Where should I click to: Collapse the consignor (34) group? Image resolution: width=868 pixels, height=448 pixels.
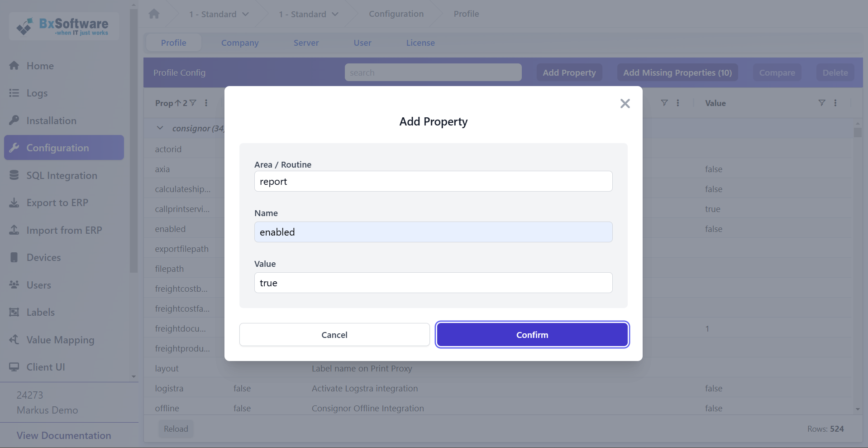(x=160, y=128)
